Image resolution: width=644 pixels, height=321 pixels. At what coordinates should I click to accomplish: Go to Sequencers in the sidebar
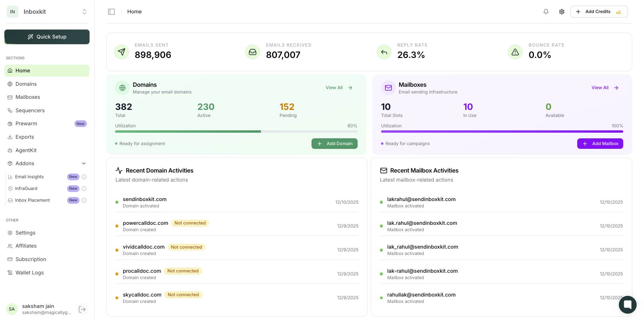coord(30,111)
